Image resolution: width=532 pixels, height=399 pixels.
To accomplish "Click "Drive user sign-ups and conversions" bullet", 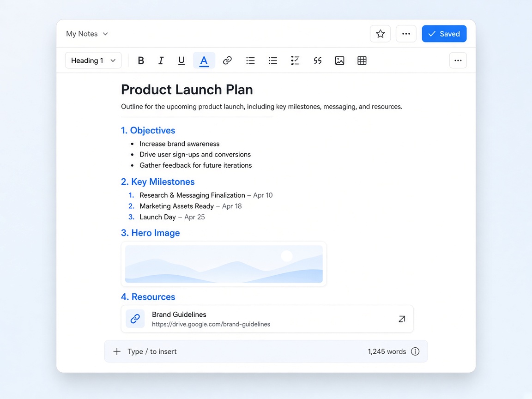I will coord(195,154).
